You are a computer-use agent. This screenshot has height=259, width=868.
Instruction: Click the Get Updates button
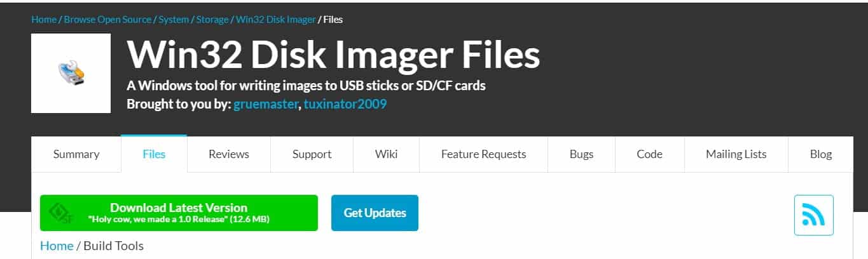(375, 213)
